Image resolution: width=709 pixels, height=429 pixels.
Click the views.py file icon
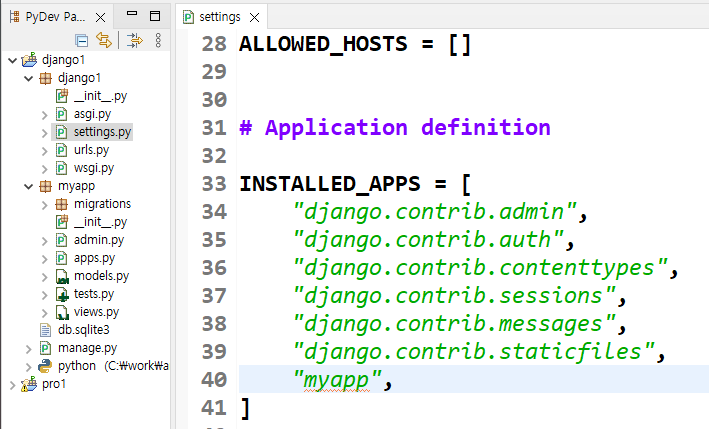pos(61,312)
